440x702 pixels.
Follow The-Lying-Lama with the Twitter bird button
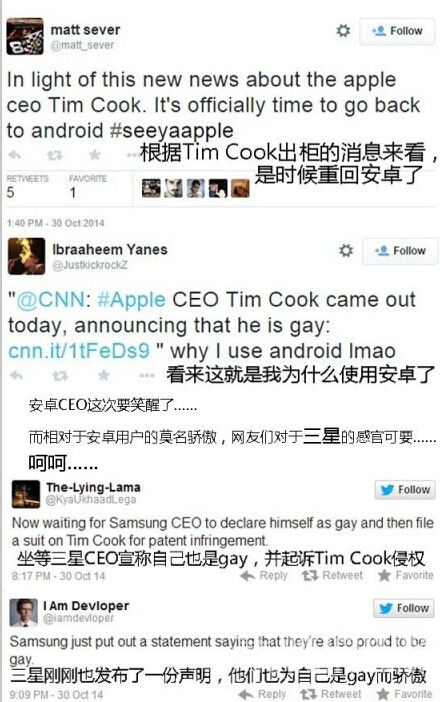405,490
